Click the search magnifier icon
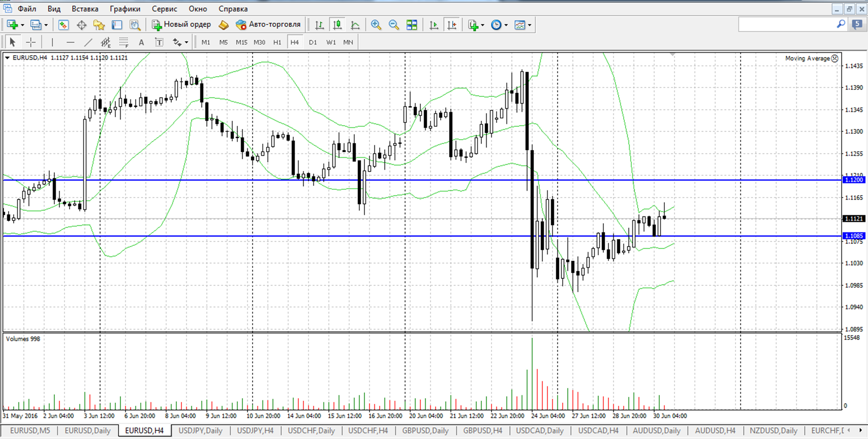The width and height of the screenshot is (868, 439). coord(841,24)
